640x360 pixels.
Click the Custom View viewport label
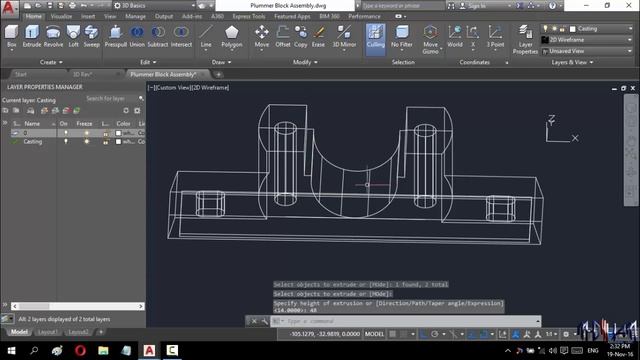[x=173, y=87]
